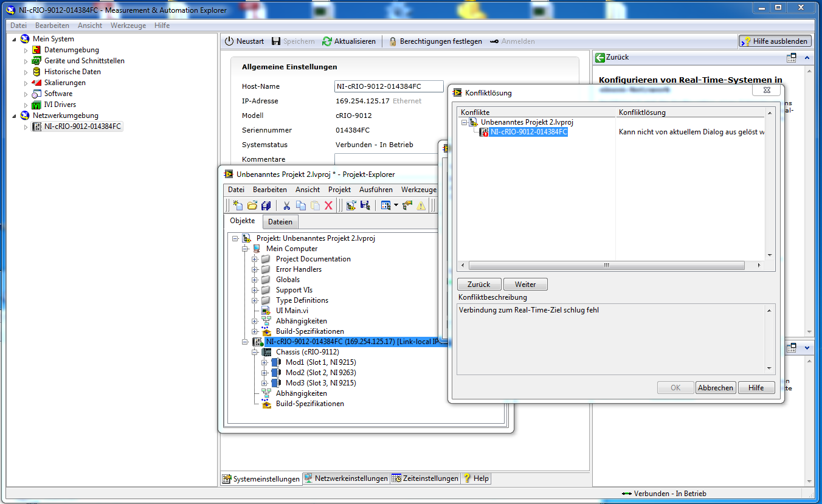
Task: Click the Copy icon in Projekt-Explorer toolbar
Action: click(301, 205)
